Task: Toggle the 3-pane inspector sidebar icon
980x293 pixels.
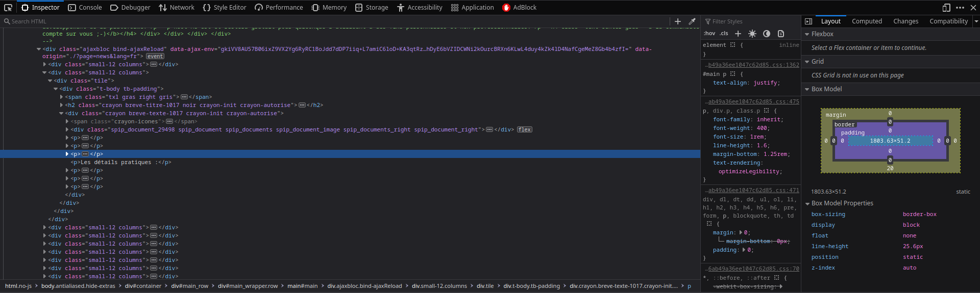Action: (x=808, y=21)
